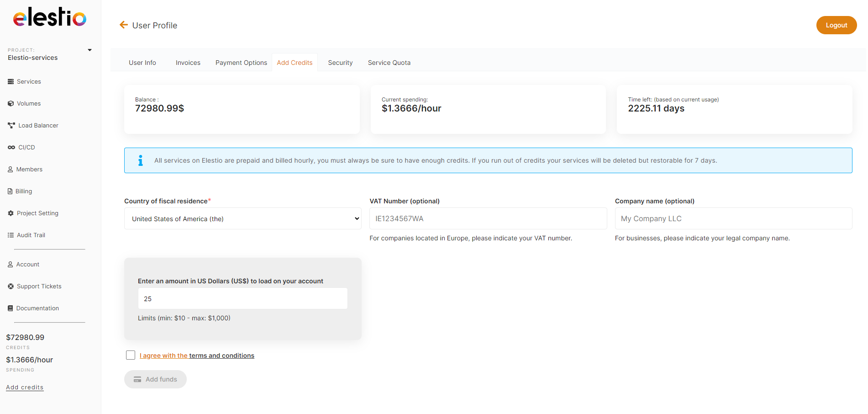This screenshot has width=868, height=414.
Task: Open Project Setting gear icon
Action: pyautogui.click(x=11, y=213)
